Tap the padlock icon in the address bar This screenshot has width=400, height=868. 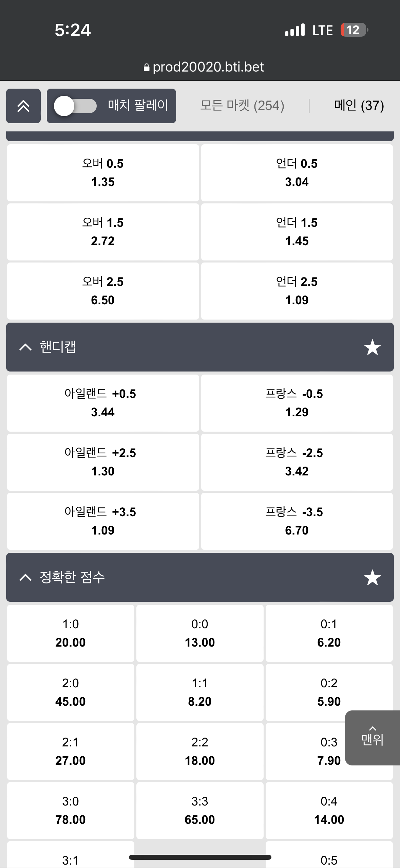147,67
